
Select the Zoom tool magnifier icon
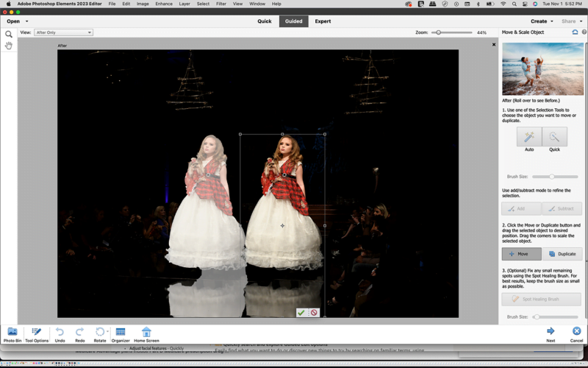[9, 34]
